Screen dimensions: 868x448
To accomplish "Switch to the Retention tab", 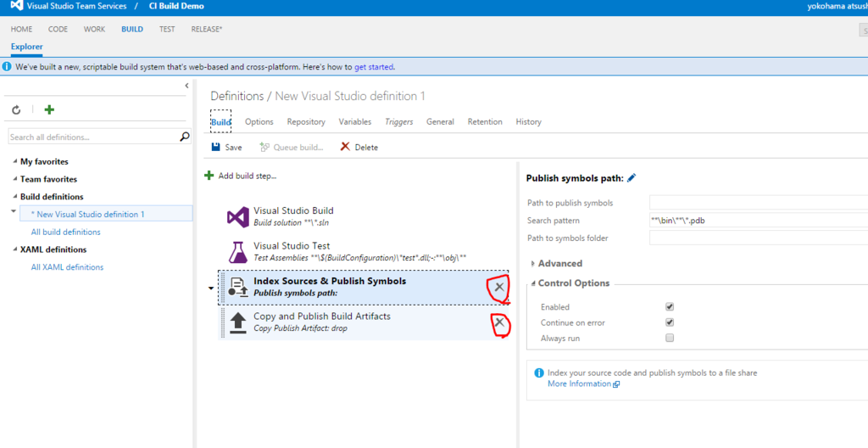I will (x=485, y=122).
